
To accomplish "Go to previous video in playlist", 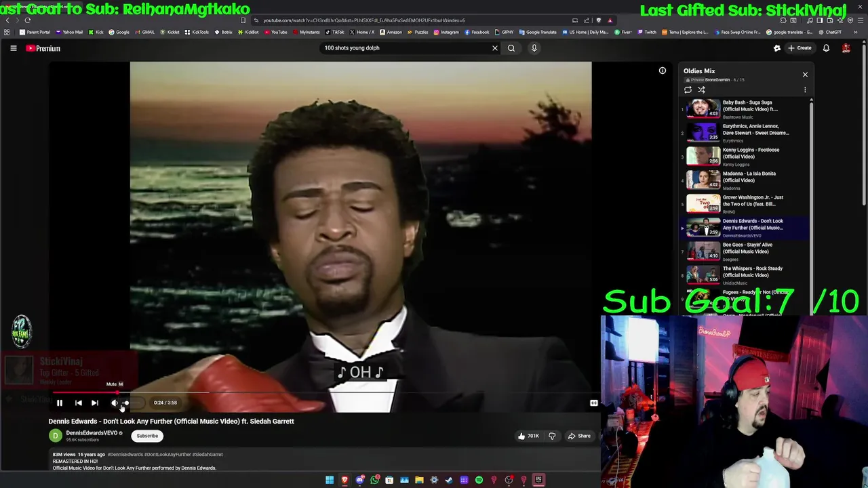I will tap(78, 403).
